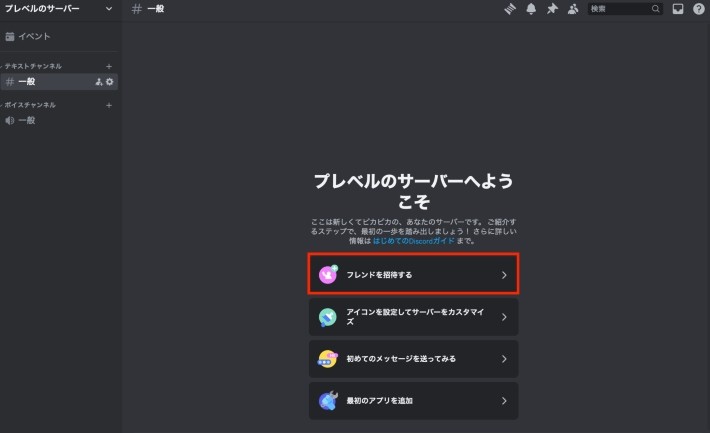Click the 最初のアプリを追加 blue icon
Viewport: 710px width, 433px height.
pyautogui.click(x=328, y=401)
